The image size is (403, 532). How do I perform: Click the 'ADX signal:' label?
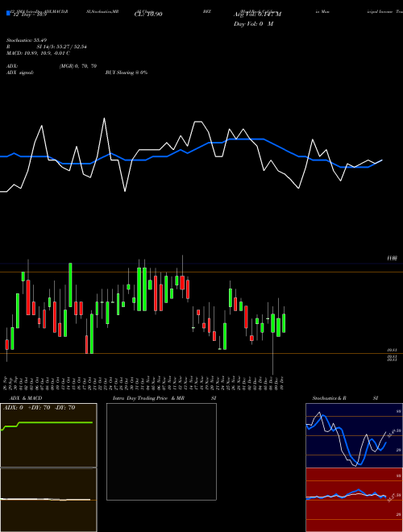pos(19,73)
